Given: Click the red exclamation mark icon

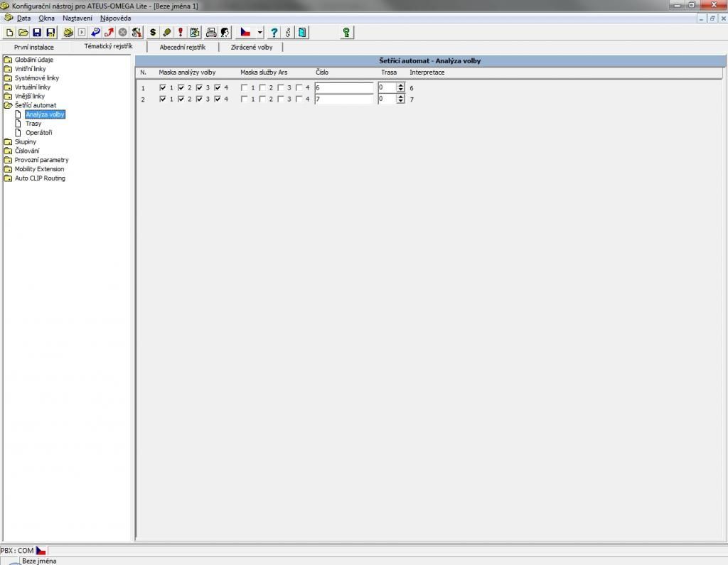Looking at the screenshot, I should pyautogui.click(x=181, y=32).
